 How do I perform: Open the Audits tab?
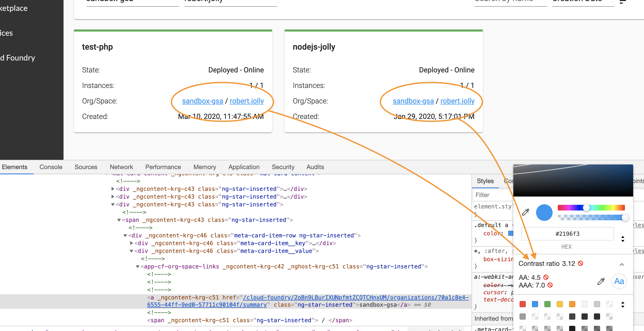(315, 167)
